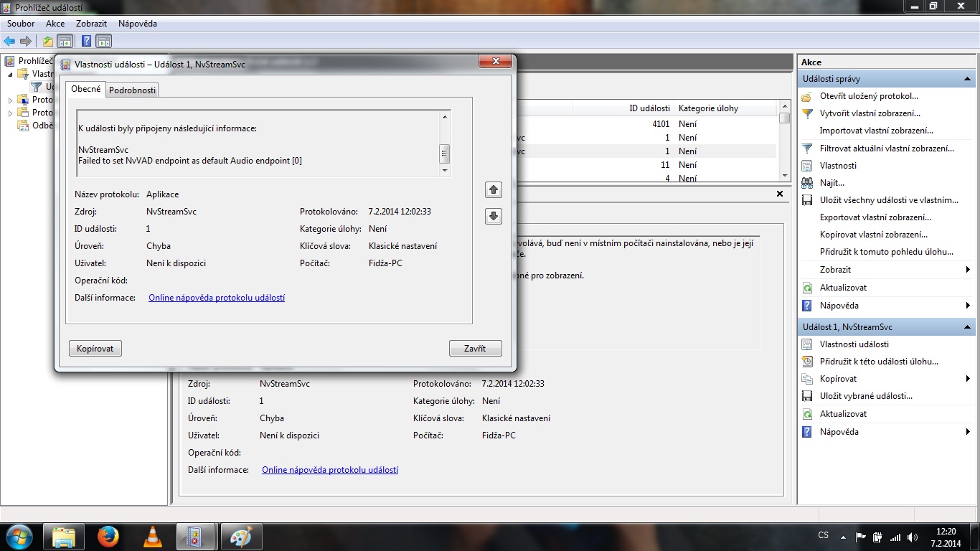Click the volume speaker icon in system tray
980x551 pixels.
pos(913,537)
